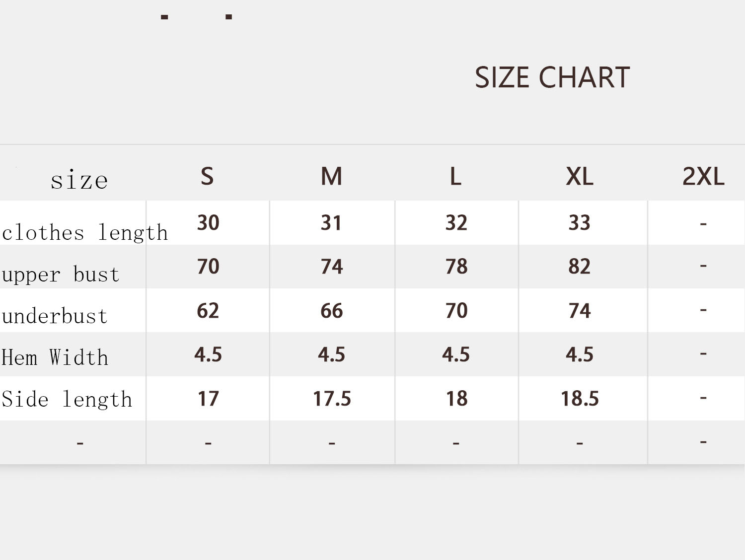Click the Side length row label
The image size is (745, 560).
click(67, 400)
